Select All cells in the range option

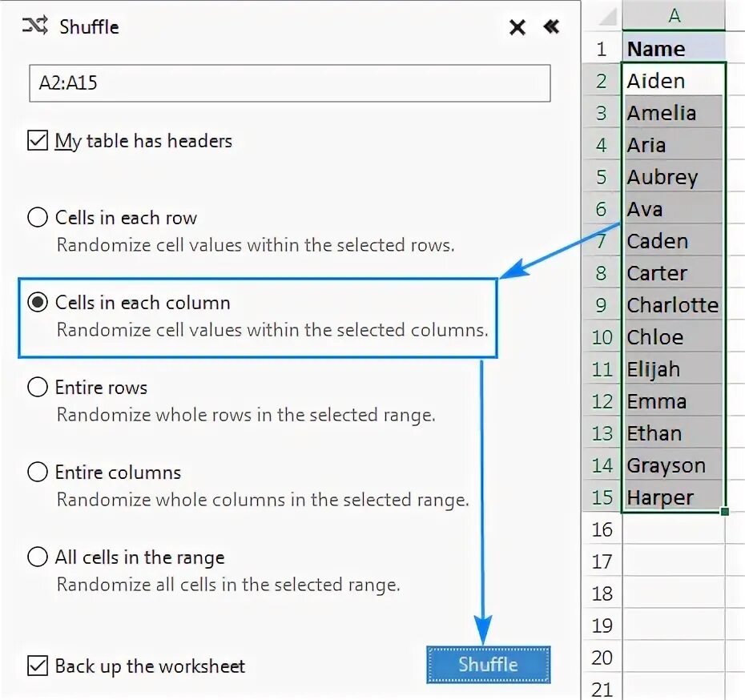[38, 557]
